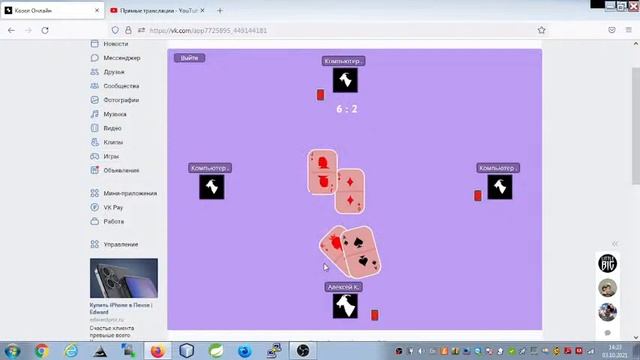Open the second chat avatar on right

[607, 288]
